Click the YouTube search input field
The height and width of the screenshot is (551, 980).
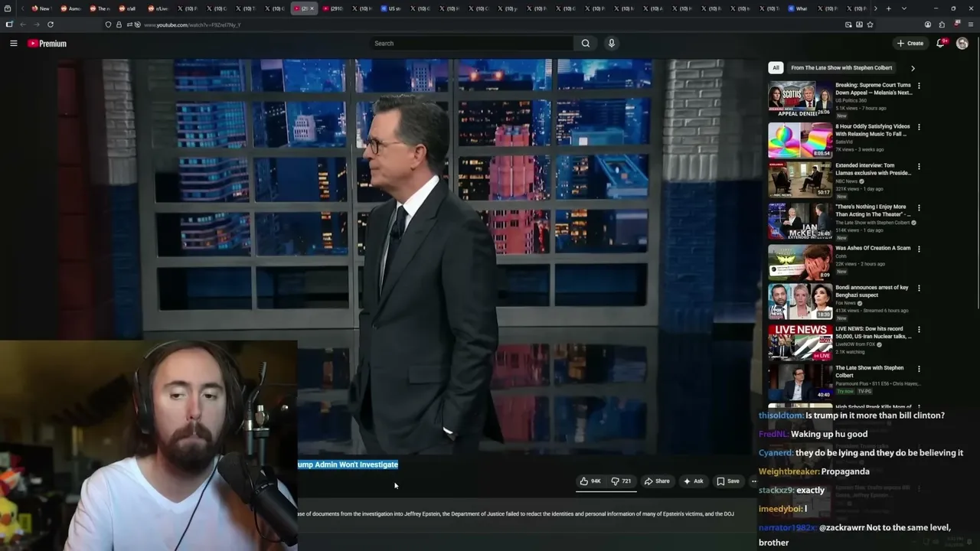point(471,44)
